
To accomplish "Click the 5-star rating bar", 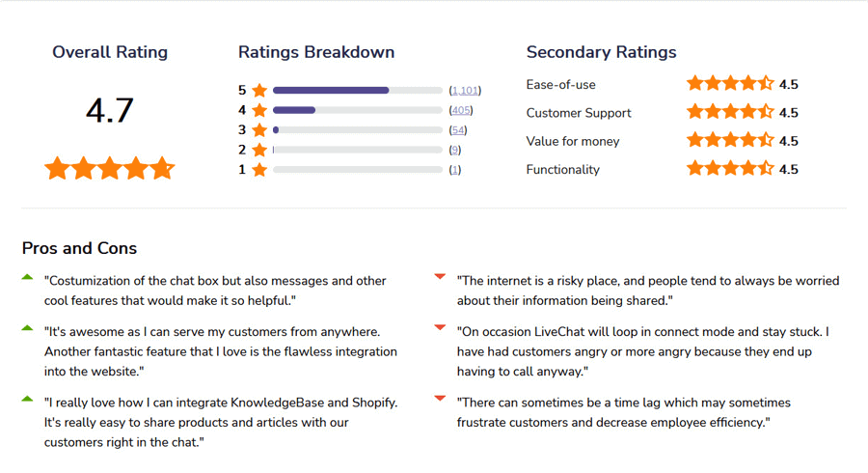I will click(357, 91).
